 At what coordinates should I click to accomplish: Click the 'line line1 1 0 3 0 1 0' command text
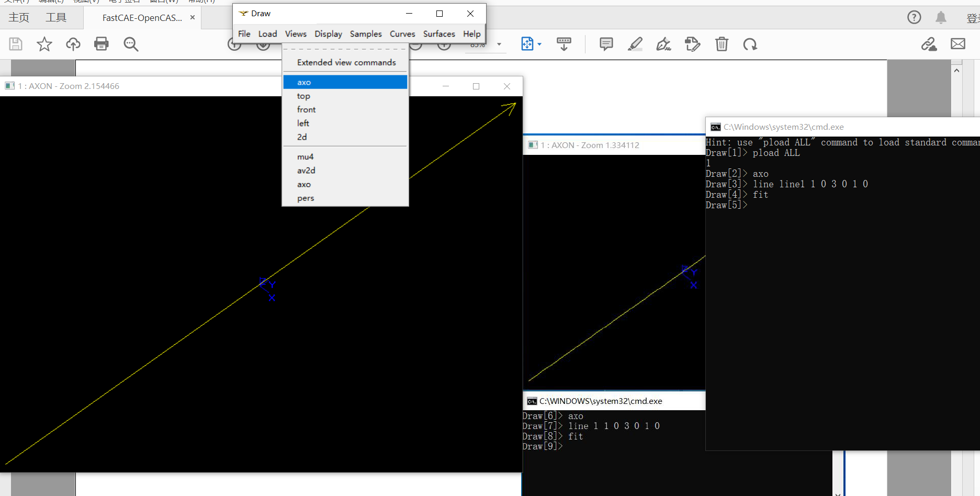click(x=810, y=184)
